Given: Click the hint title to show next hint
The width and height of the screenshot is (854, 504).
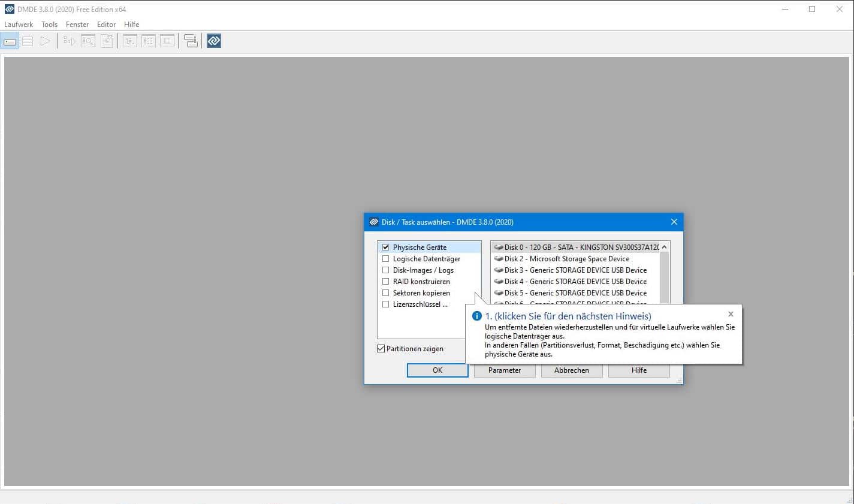Looking at the screenshot, I should 568,316.
